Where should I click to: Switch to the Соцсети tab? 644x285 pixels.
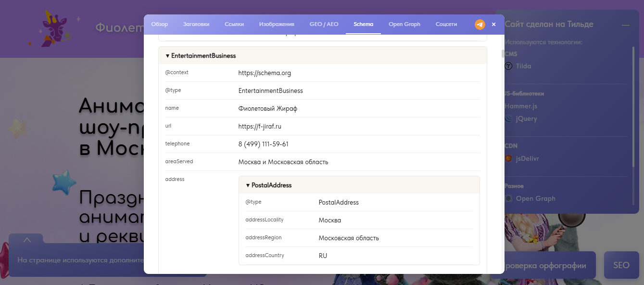[446, 24]
